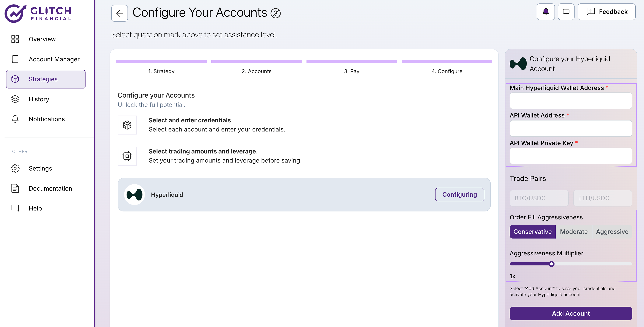Click the History layers icon

(15, 99)
